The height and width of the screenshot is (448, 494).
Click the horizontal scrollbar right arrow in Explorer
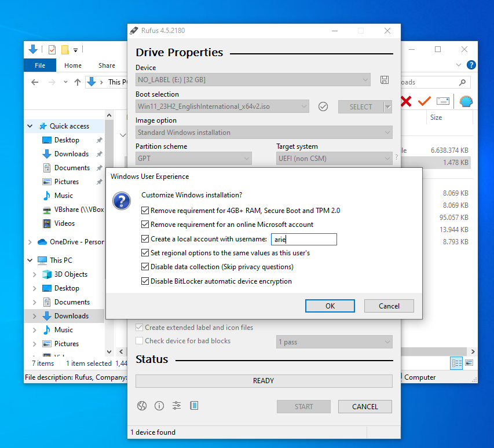[473, 351]
